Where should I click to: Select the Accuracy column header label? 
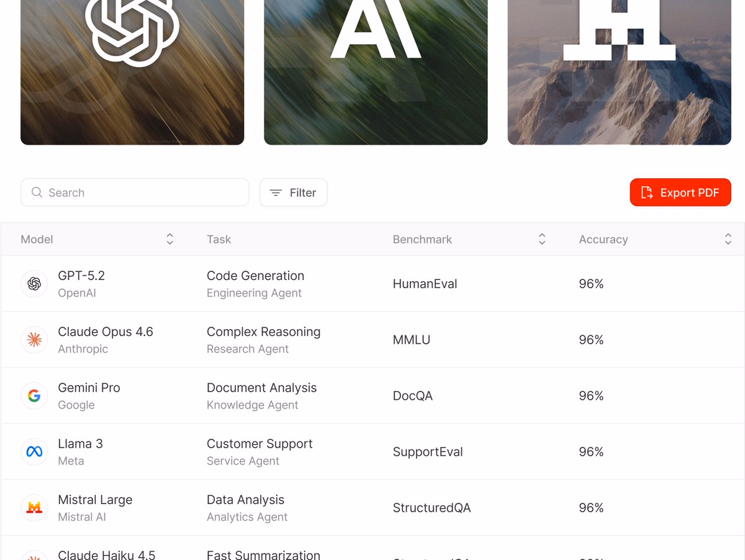[603, 239]
